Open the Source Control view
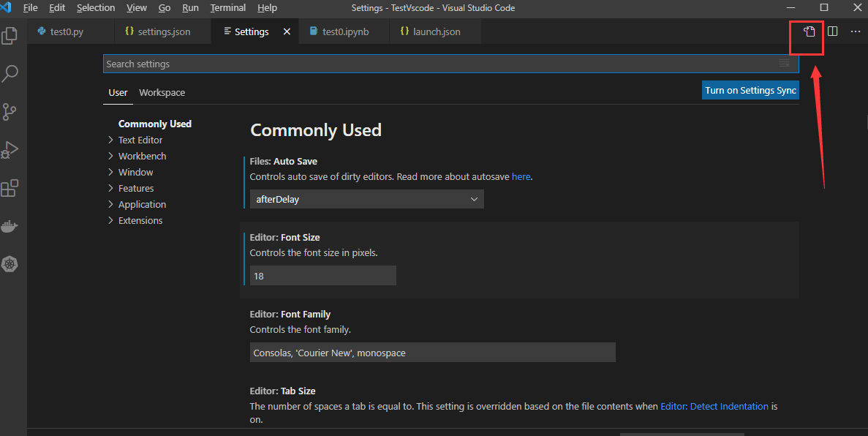 (x=10, y=111)
